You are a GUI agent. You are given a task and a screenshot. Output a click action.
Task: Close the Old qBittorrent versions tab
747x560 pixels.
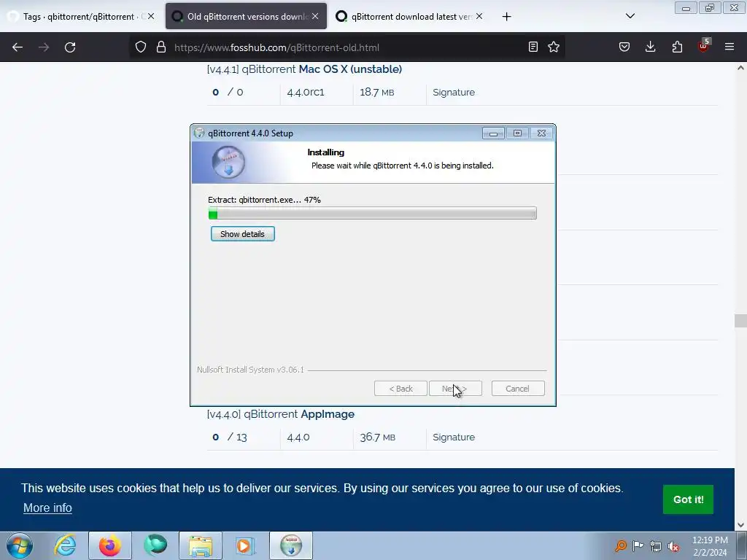315,16
